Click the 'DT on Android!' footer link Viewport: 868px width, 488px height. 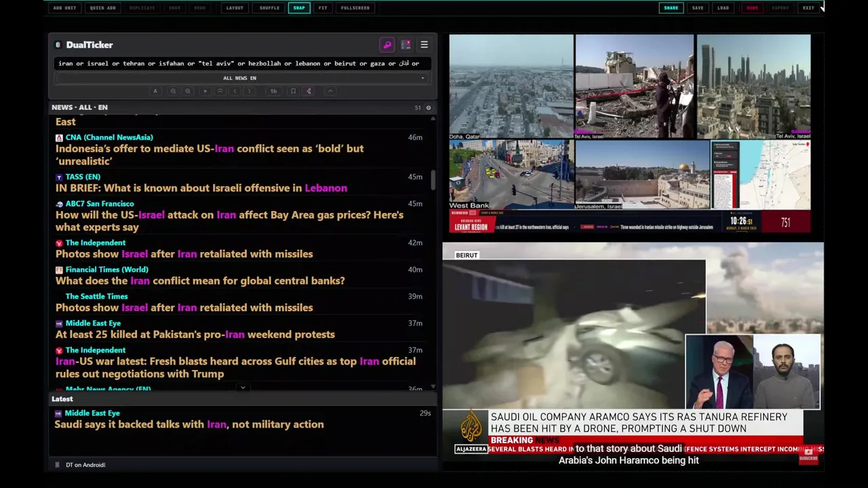click(x=85, y=465)
